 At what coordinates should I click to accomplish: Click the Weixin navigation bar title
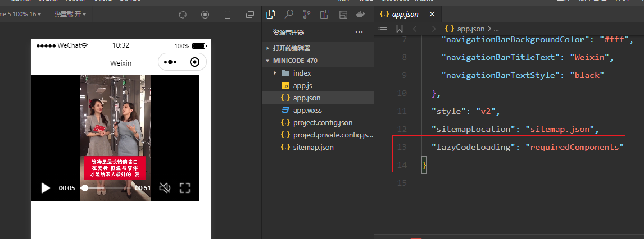[121, 63]
